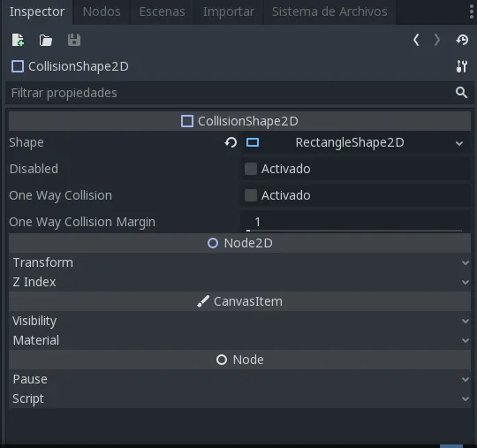Viewport: 477px width, 448px height.
Task: Expand the Visibility section
Action: (x=239, y=321)
